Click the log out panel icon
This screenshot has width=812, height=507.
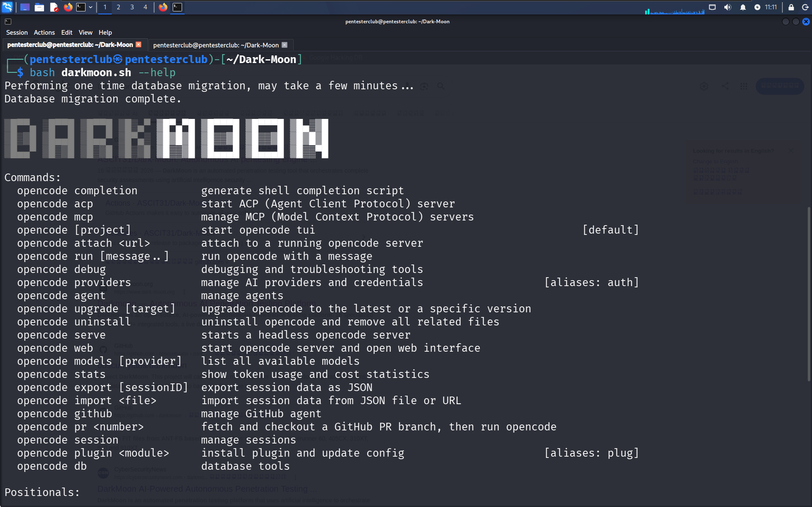[x=805, y=7]
